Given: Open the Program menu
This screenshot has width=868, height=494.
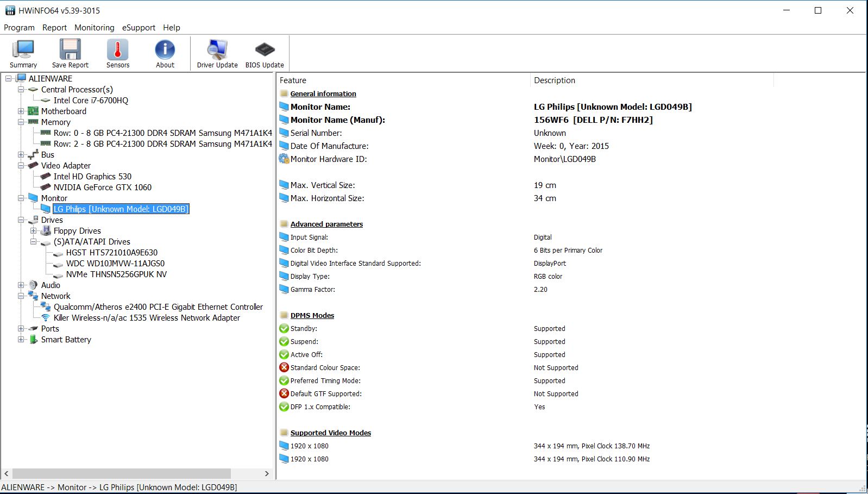Looking at the screenshot, I should [x=19, y=27].
